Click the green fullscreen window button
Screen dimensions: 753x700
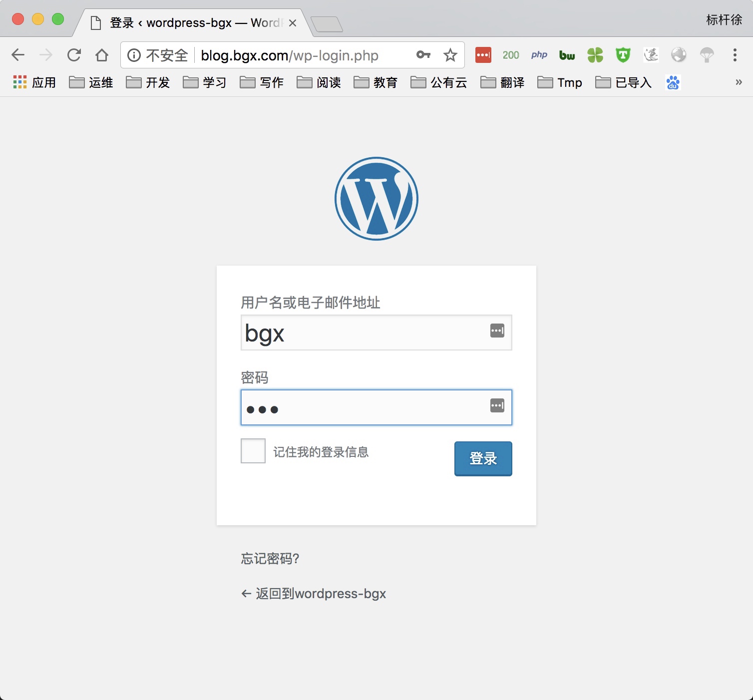(x=58, y=19)
